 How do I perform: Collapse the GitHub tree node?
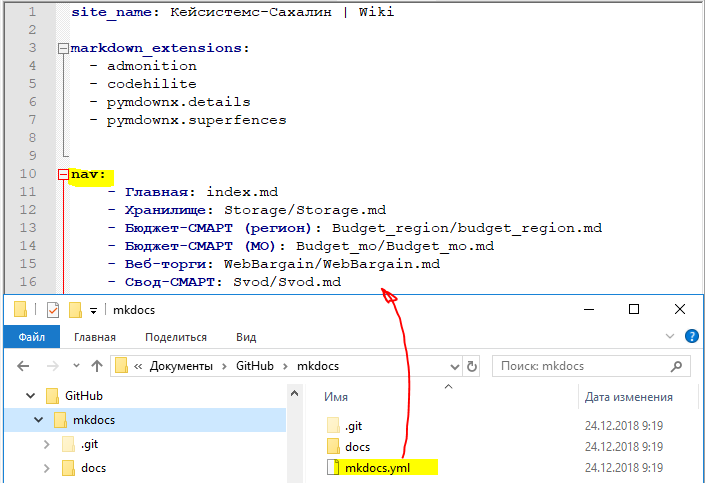[x=31, y=396]
